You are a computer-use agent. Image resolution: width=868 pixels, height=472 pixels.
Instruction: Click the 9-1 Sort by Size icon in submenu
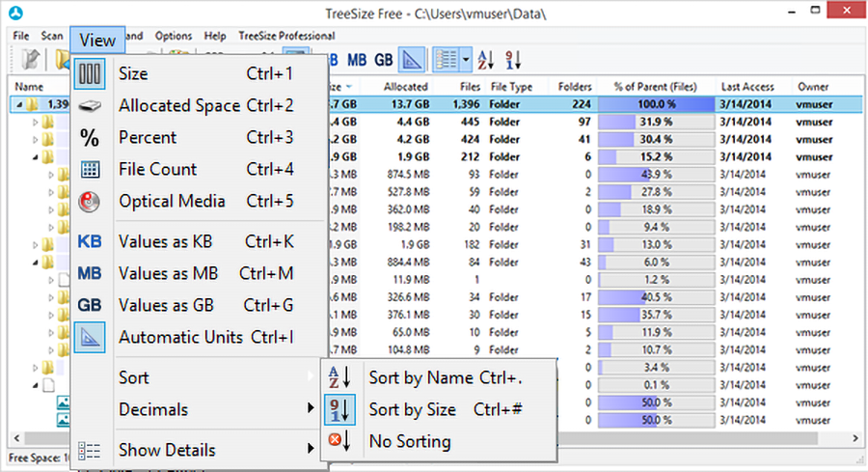339,409
